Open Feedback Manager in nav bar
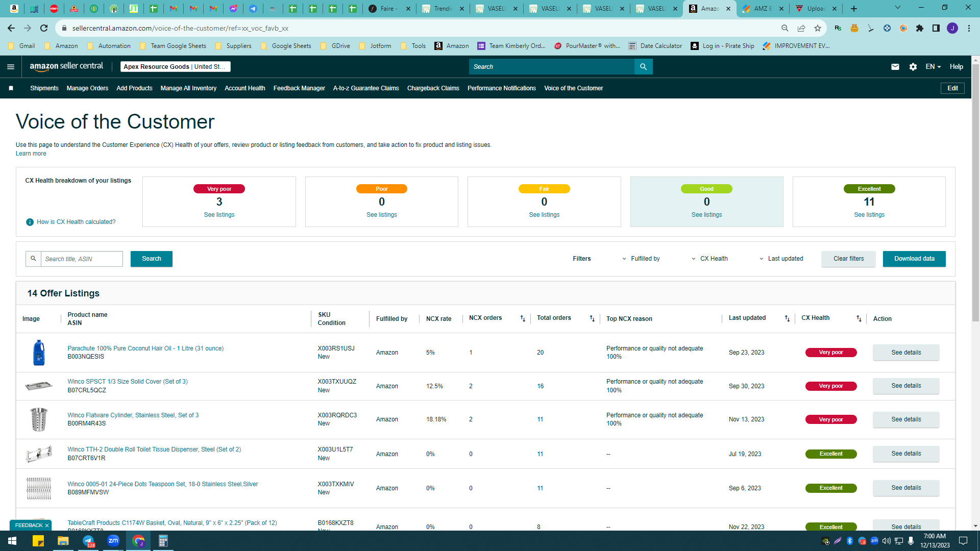This screenshot has height=551, width=980. tap(299, 88)
